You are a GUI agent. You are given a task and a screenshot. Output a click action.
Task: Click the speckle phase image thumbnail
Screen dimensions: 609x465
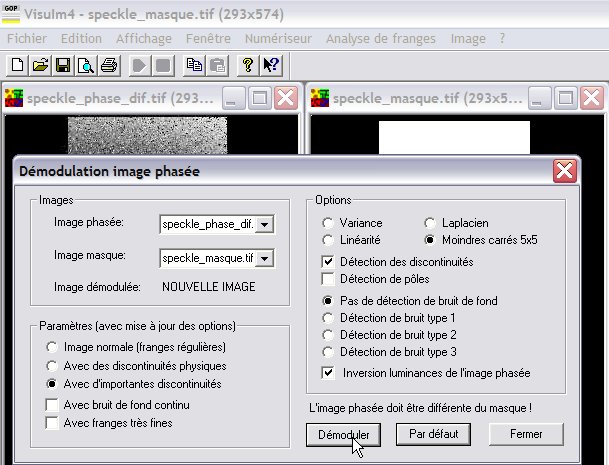(x=148, y=136)
